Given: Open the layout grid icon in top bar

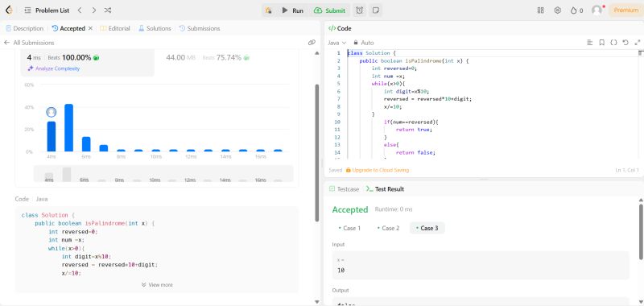Looking at the screenshot, I should click(540, 10).
